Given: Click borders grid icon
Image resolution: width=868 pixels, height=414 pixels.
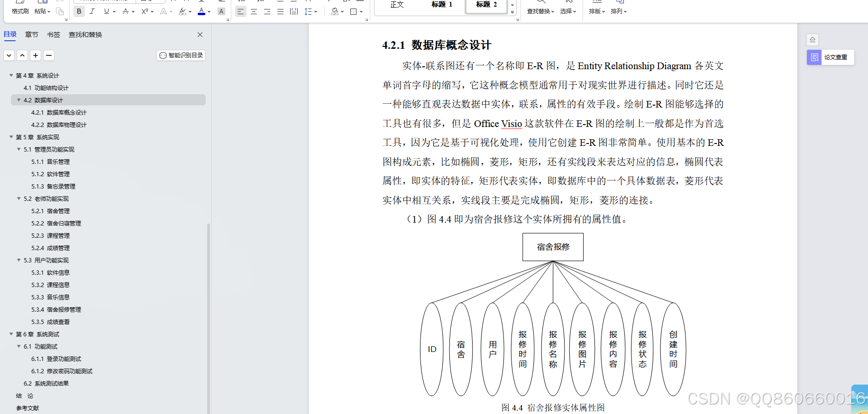Looking at the screenshot, I should (354, 11).
